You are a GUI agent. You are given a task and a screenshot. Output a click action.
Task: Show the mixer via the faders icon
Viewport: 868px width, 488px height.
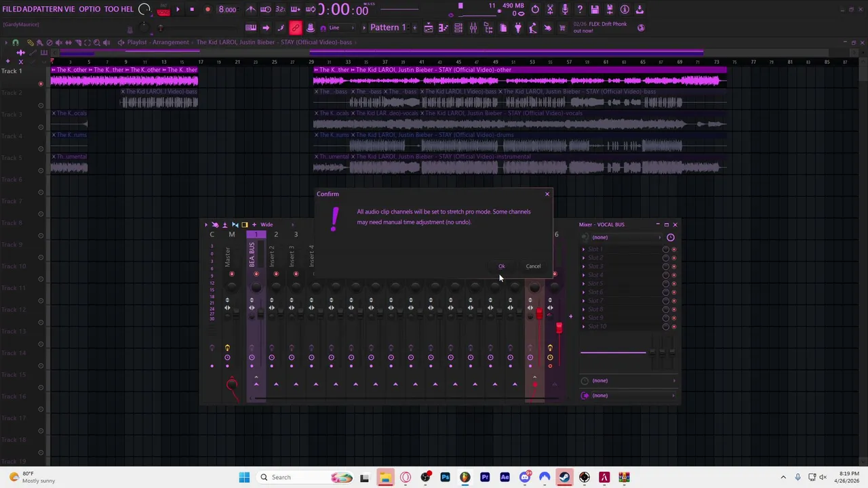pyautogui.click(x=473, y=28)
